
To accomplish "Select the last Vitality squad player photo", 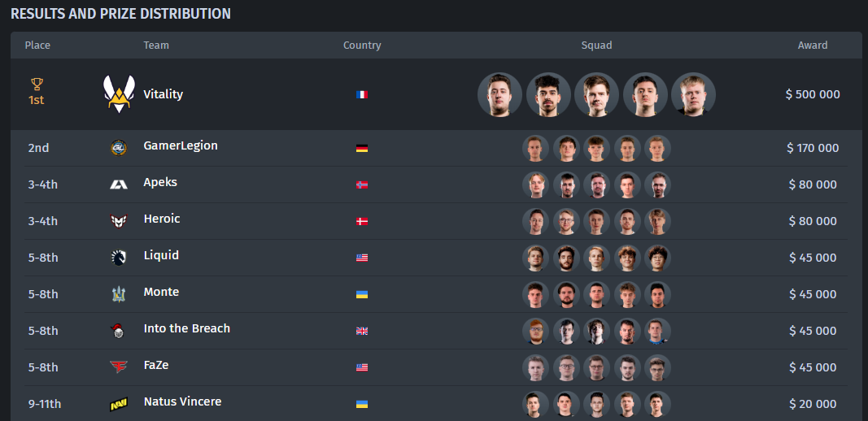I will click(x=694, y=94).
